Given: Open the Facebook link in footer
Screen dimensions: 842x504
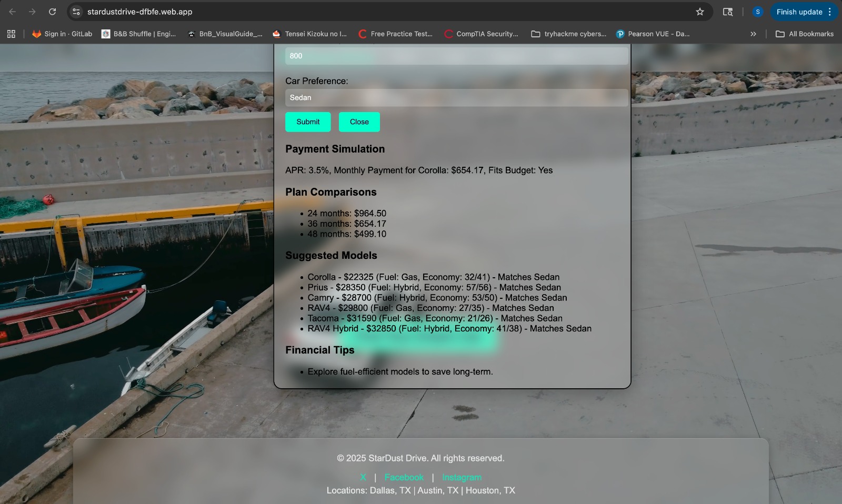Looking at the screenshot, I should click(x=404, y=478).
